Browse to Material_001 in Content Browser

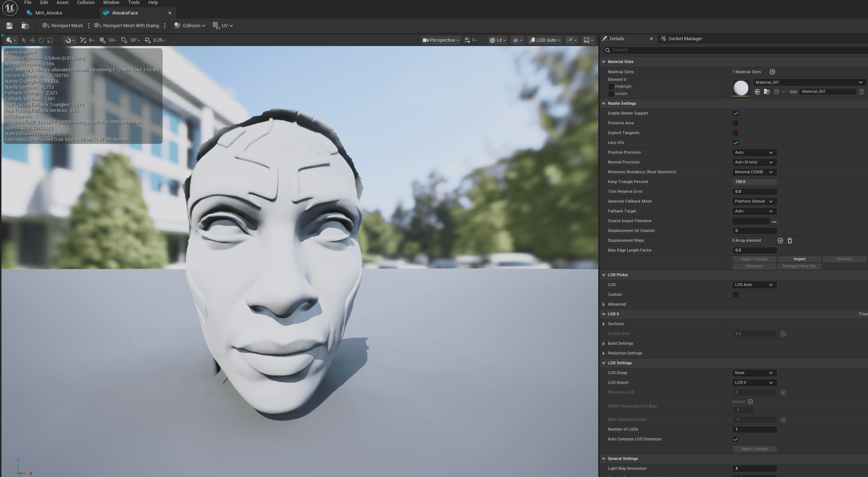pyautogui.click(x=767, y=92)
